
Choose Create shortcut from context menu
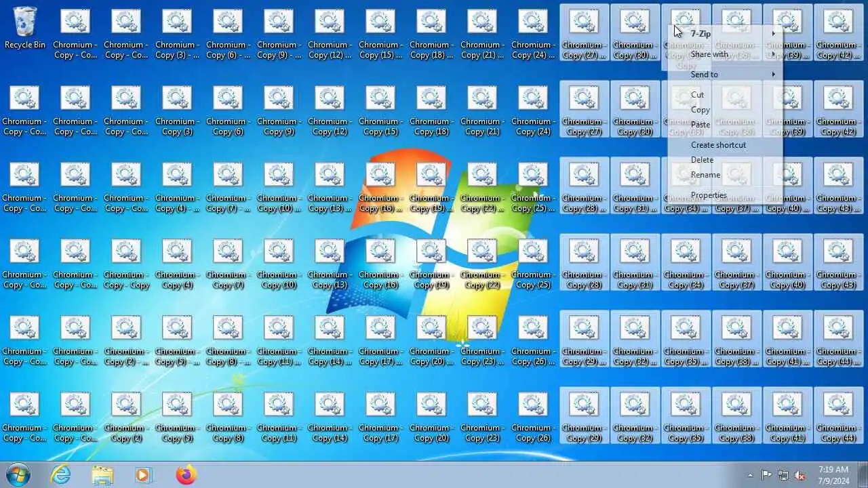[725, 145]
